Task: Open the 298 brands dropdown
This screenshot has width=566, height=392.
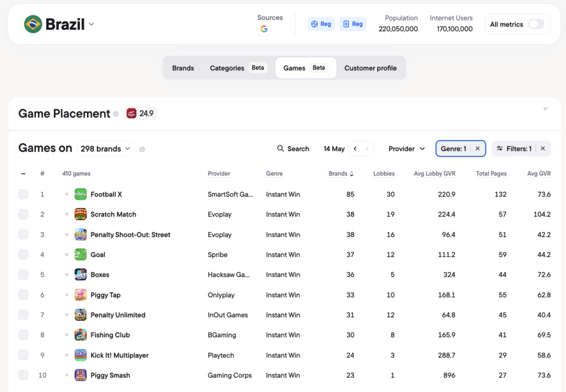Action: coord(106,149)
